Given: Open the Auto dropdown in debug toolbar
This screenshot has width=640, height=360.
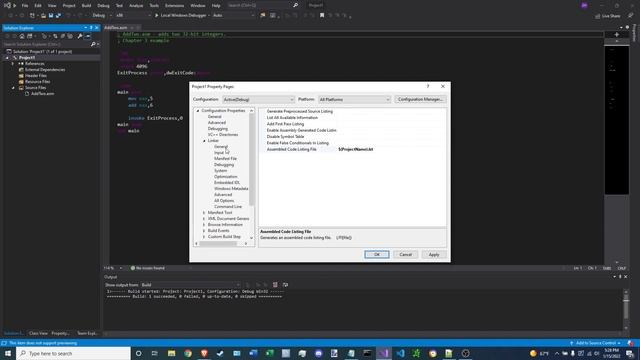Looking at the screenshot, I should click(233, 16).
